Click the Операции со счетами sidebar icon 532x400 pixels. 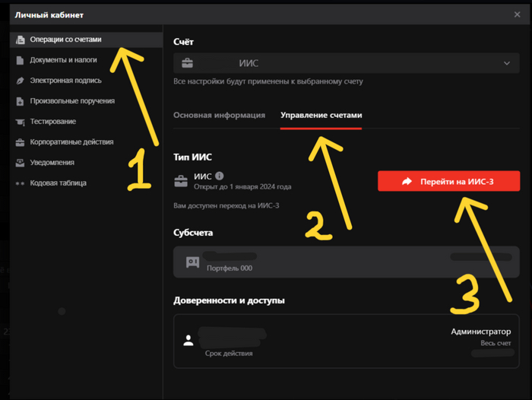pyautogui.click(x=21, y=40)
